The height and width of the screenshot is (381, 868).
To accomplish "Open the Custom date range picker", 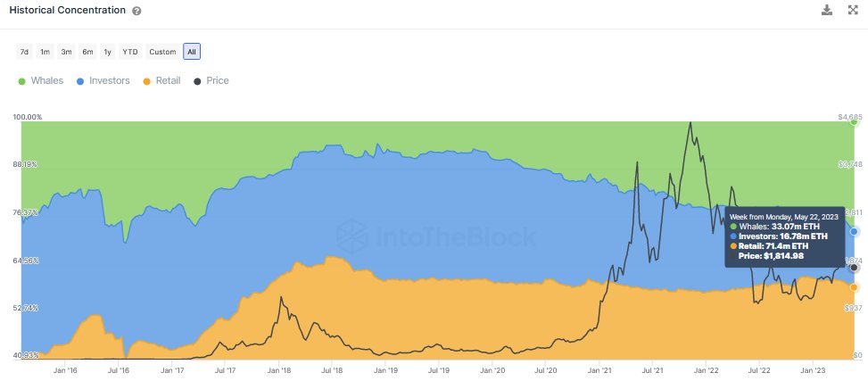I will coord(162,52).
